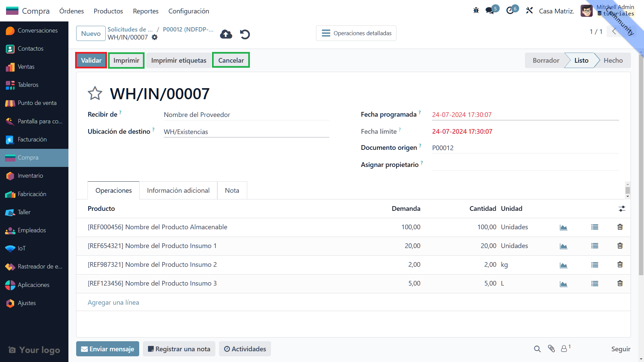Click the followers person icon
Screen dimensions: 644x362
(565, 349)
